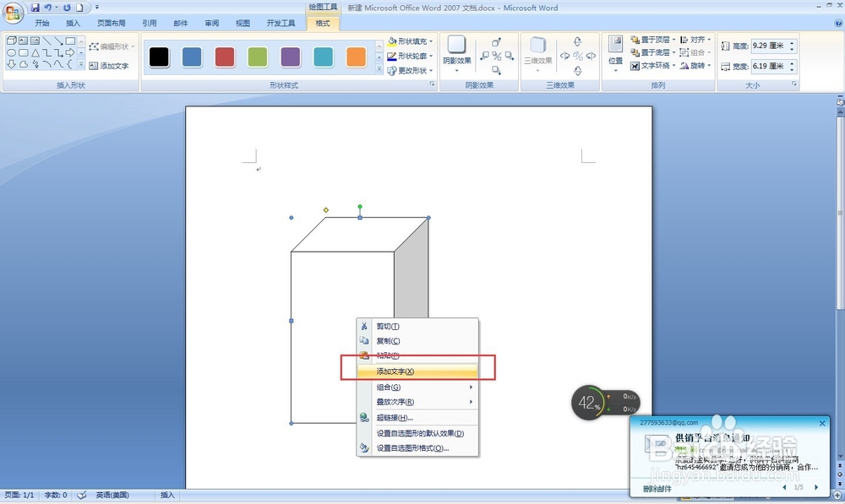Choose 复制(C) from the context menu
The height and width of the screenshot is (504, 845).
click(417, 341)
